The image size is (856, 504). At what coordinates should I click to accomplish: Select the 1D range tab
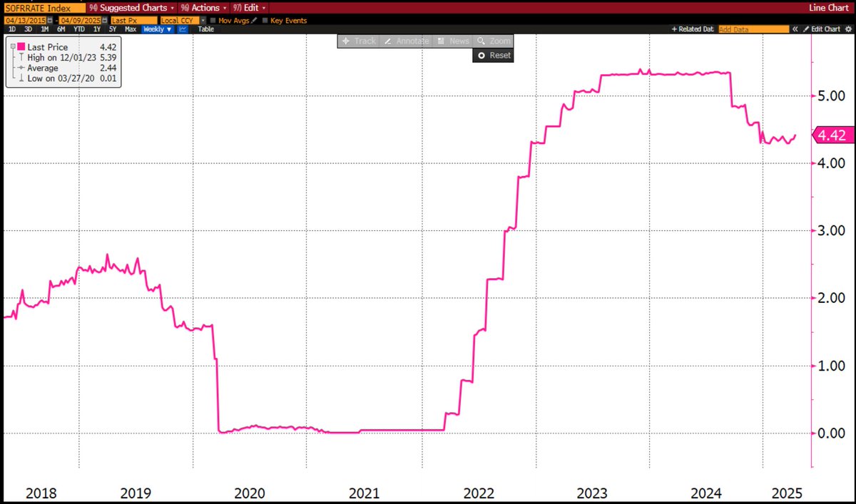11,29
